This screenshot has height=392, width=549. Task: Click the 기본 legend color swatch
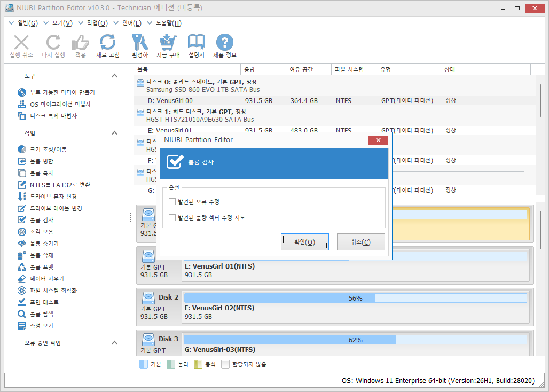(x=144, y=364)
